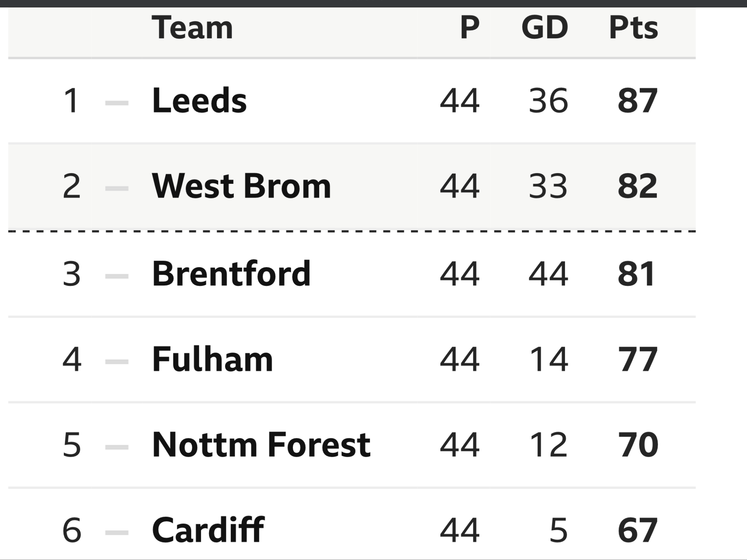Select Brentford goal difference 44
The image size is (747, 560).
tap(548, 273)
